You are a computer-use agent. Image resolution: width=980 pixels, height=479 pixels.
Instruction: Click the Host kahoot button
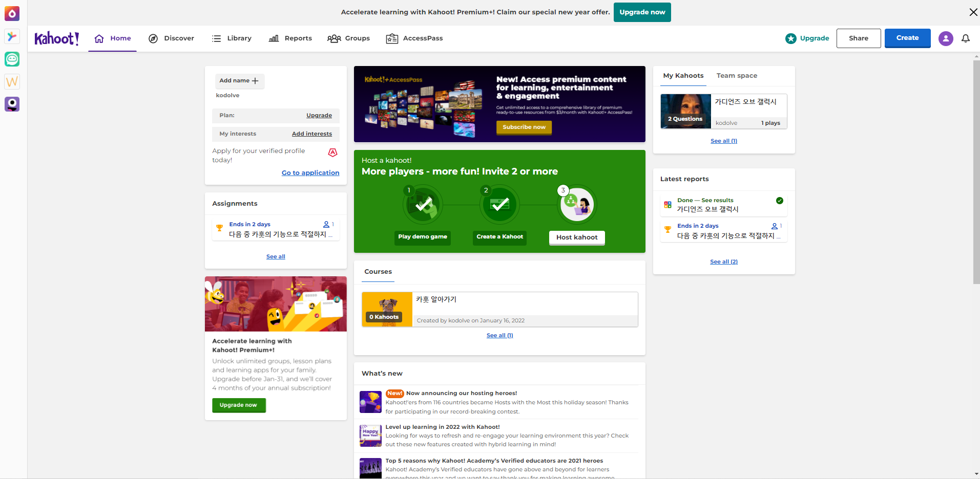577,237
